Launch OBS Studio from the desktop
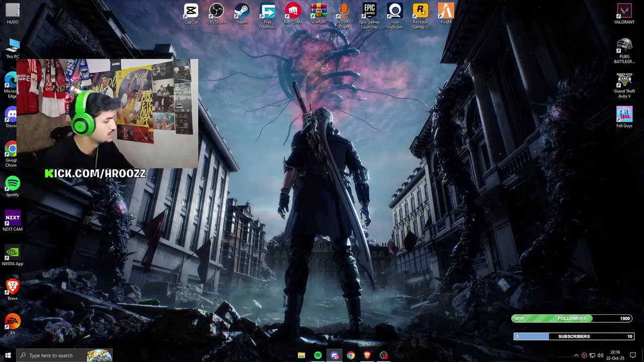Image resolution: width=644 pixels, height=362 pixels. tap(216, 14)
